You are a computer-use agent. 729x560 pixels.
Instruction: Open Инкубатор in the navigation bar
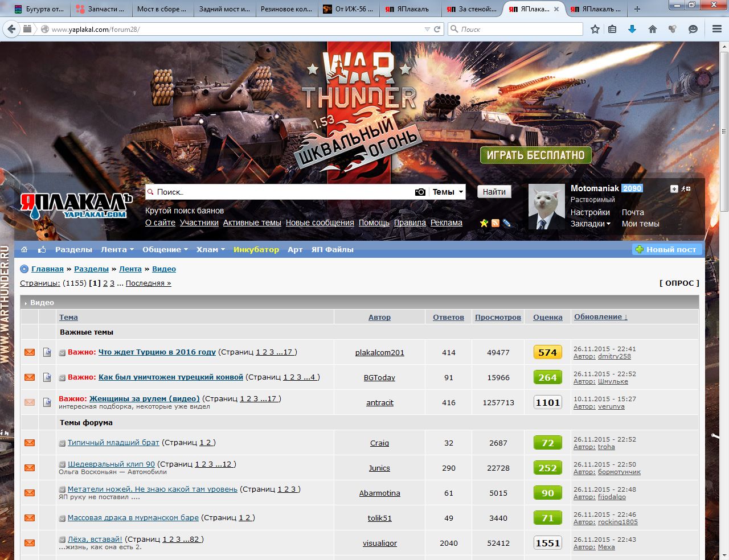(x=256, y=249)
